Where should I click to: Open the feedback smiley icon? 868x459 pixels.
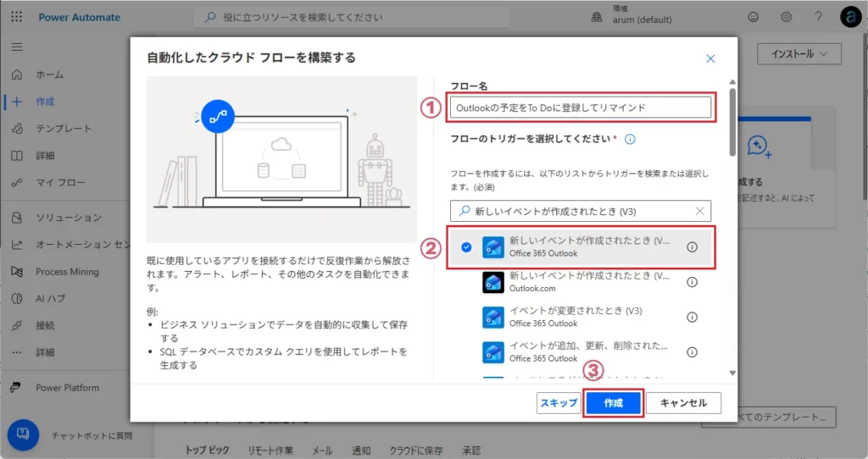coord(754,17)
